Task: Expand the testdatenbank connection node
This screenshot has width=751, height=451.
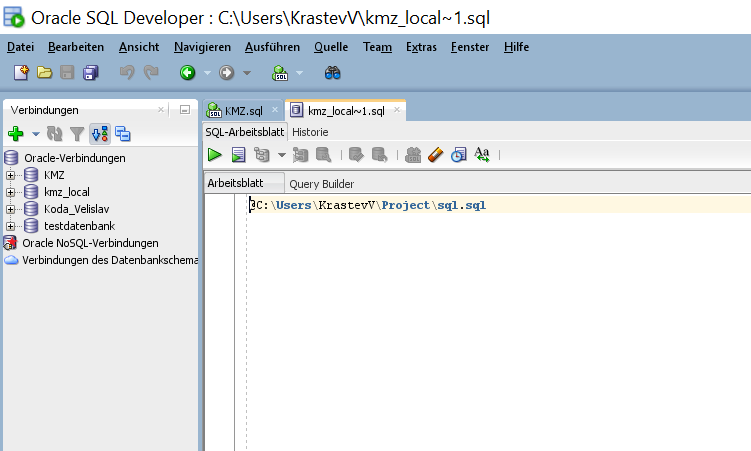Action: (11, 226)
